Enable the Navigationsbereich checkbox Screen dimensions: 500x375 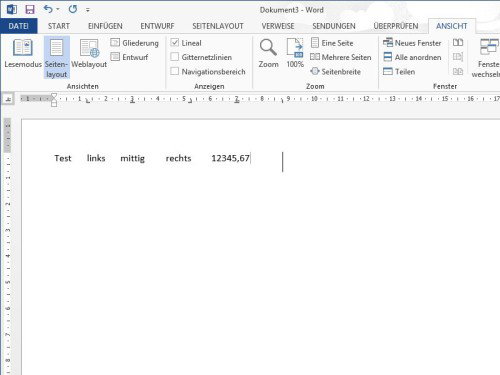(x=175, y=71)
